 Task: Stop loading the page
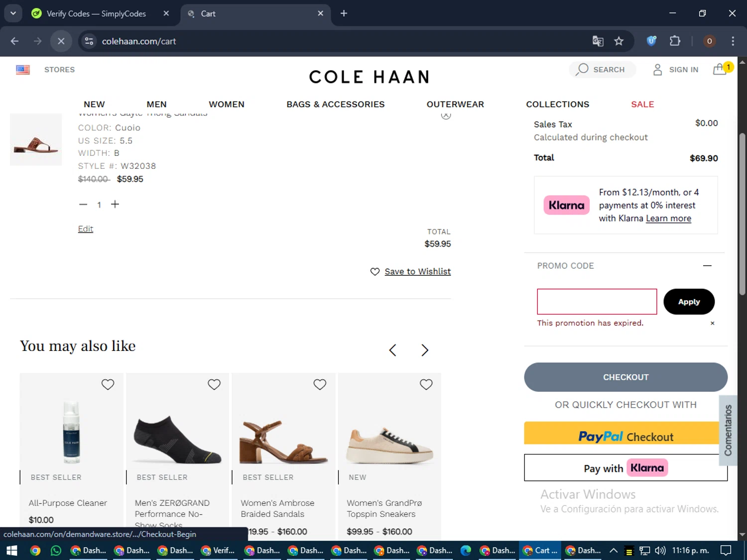(61, 41)
